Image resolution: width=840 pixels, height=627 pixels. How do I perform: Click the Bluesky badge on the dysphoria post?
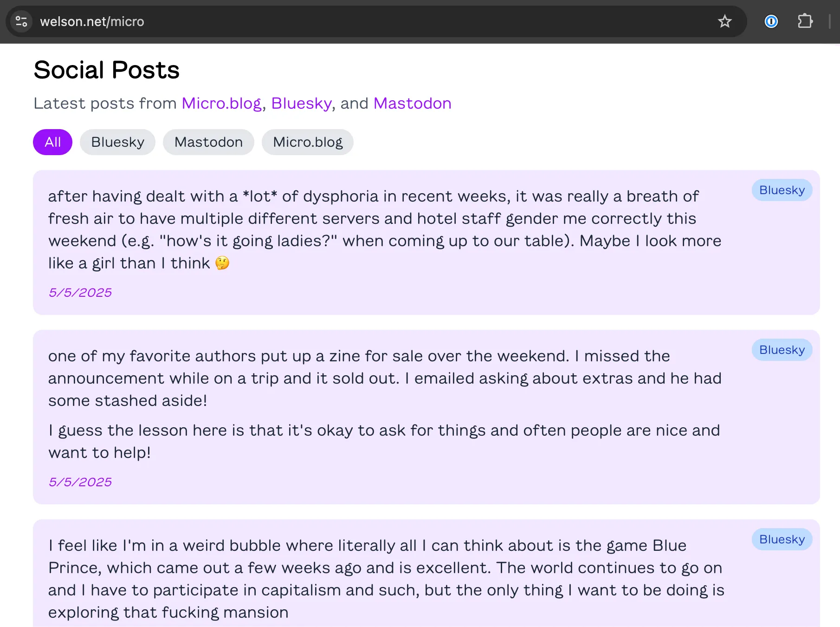click(x=782, y=190)
